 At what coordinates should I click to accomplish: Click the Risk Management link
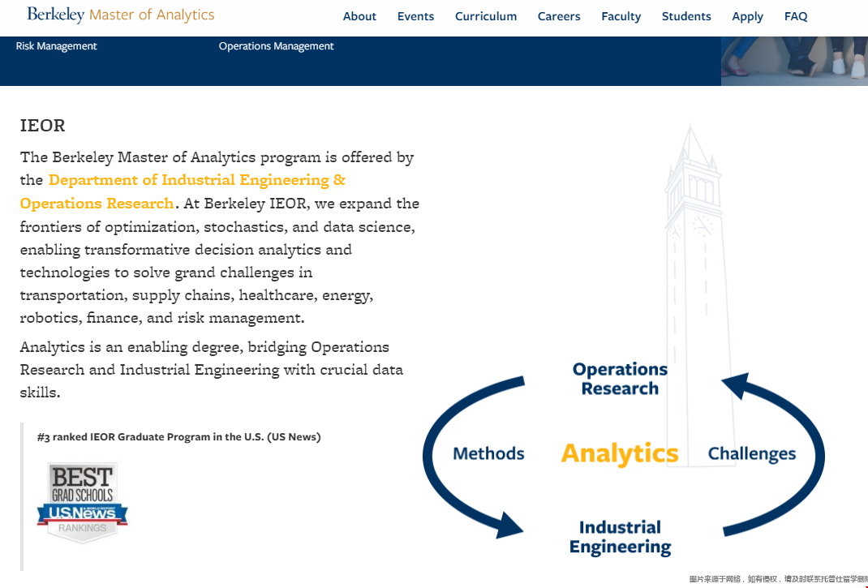tap(57, 46)
